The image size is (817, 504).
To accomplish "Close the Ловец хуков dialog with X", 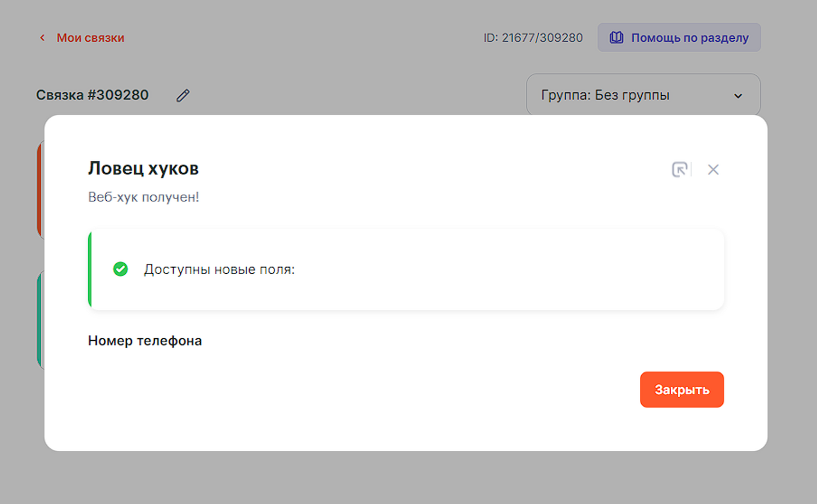I will (713, 170).
